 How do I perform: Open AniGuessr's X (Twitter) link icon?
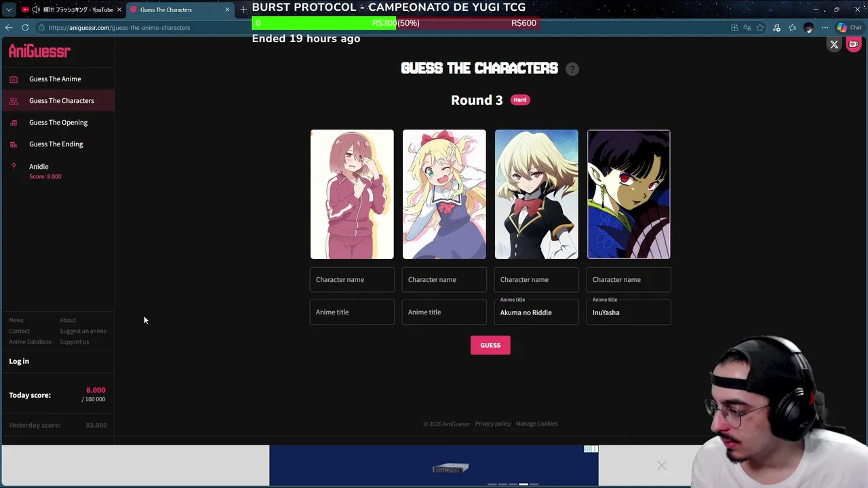click(834, 45)
